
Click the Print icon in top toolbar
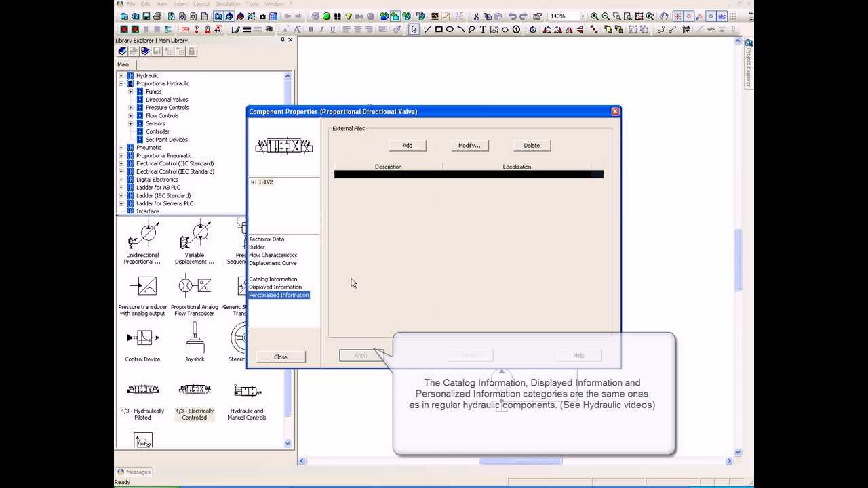[157, 16]
